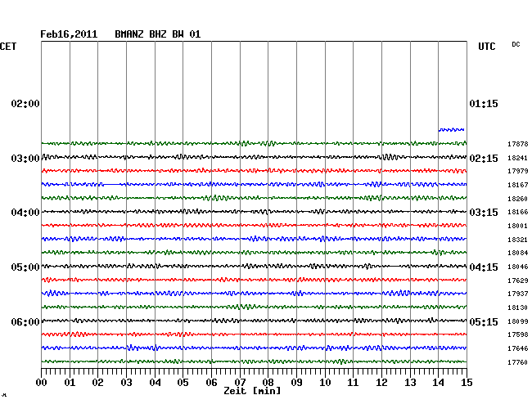Click the DC value 18130
The width and height of the screenshot is (532, 404).
click(x=518, y=307)
